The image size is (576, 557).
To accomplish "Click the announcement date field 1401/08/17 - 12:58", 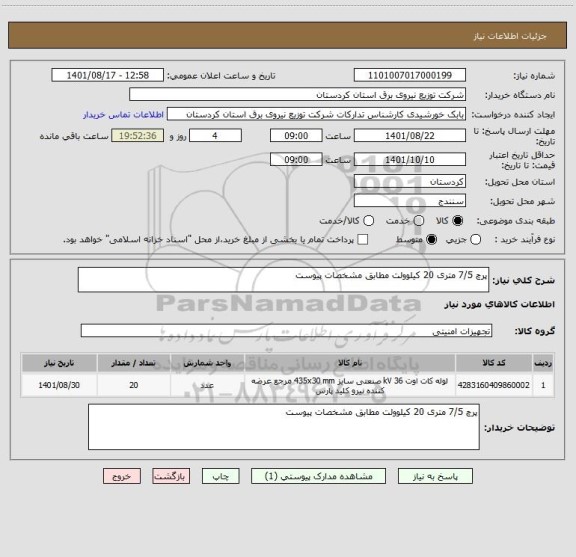I will click(108, 75).
